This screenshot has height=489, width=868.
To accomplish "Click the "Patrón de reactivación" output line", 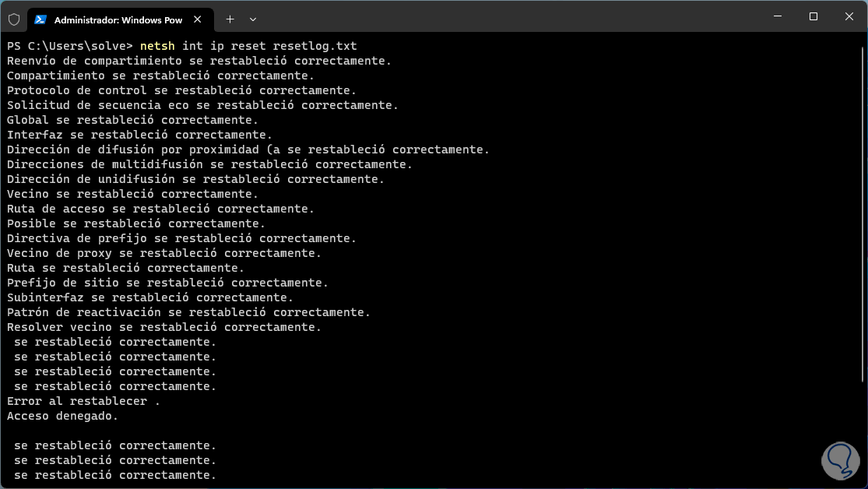I will click(x=188, y=312).
